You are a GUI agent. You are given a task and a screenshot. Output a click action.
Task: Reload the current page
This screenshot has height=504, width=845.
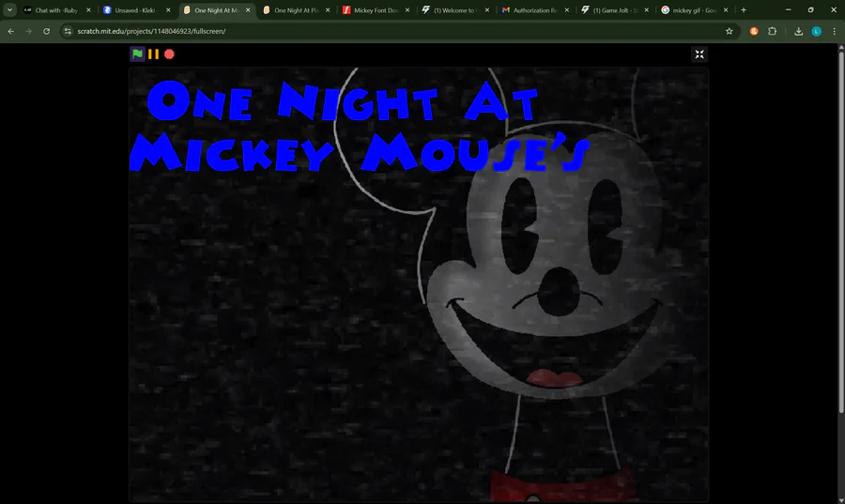(46, 31)
